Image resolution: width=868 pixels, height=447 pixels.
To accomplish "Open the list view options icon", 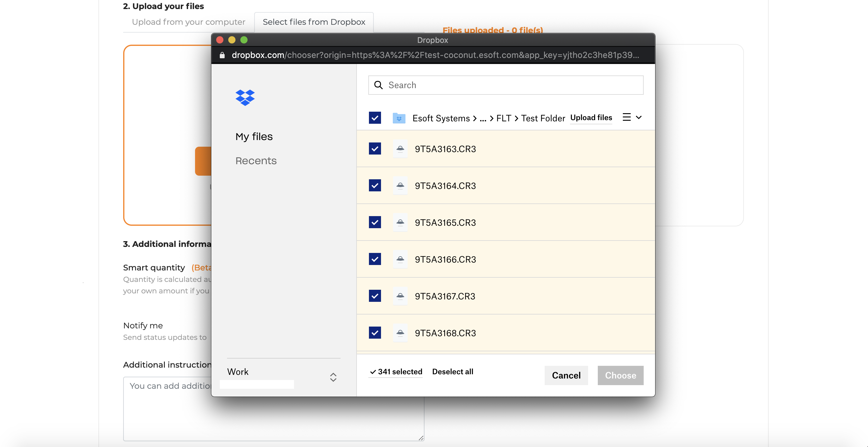I will (626, 117).
